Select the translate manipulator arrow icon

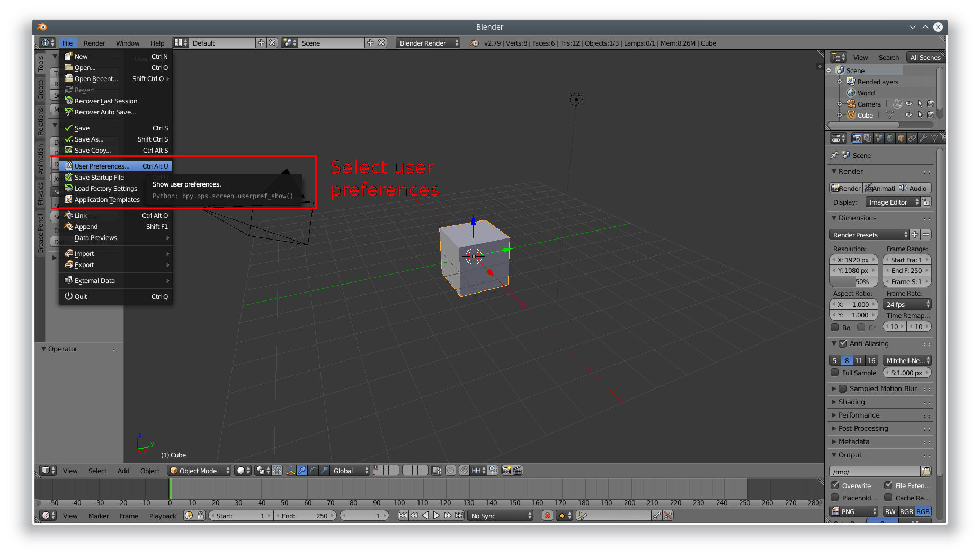[302, 471]
